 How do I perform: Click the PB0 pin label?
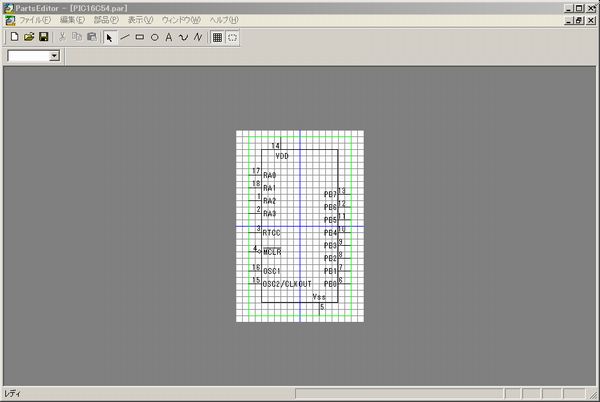pos(330,284)
